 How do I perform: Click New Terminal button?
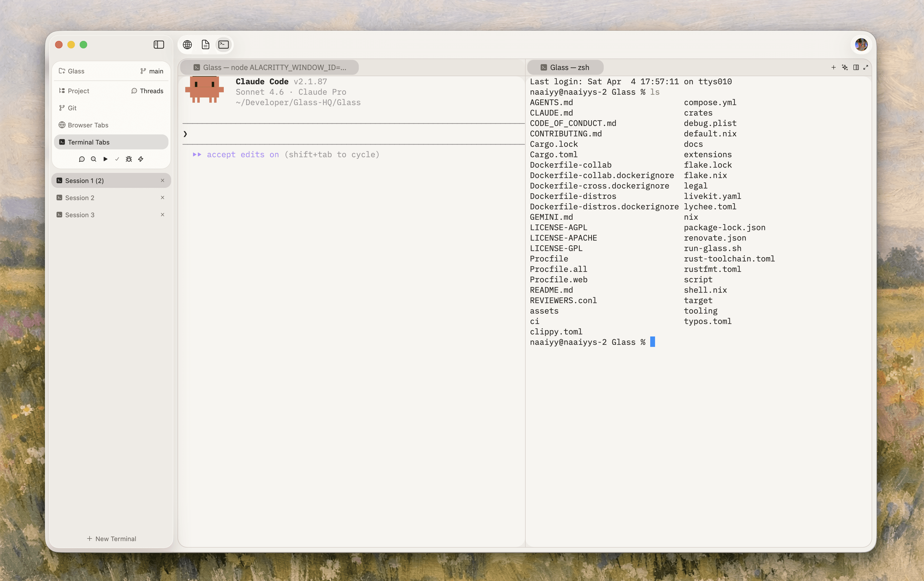[x=112, y=539]
